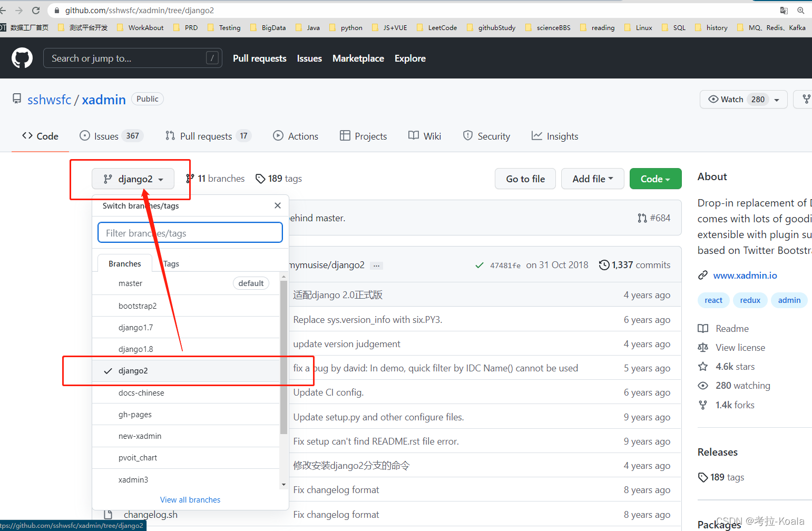
Task: Open the Projects tab
Action: [x=364, y=136]
